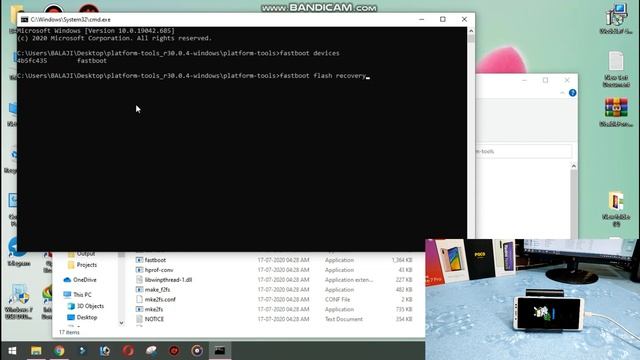Click the hprof-conv application file icon
This screenshot has width=640, height=360.
pos(139,270)
